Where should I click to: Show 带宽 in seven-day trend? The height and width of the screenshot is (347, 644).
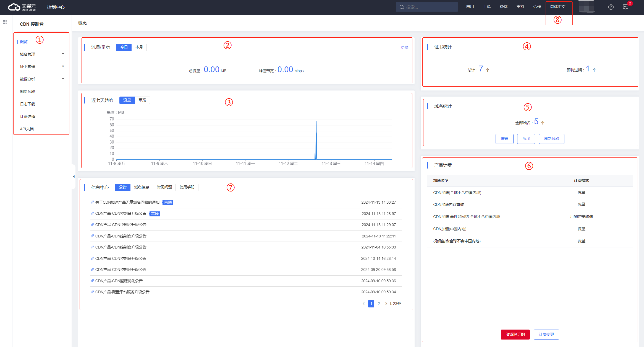[x=142, y=100]
